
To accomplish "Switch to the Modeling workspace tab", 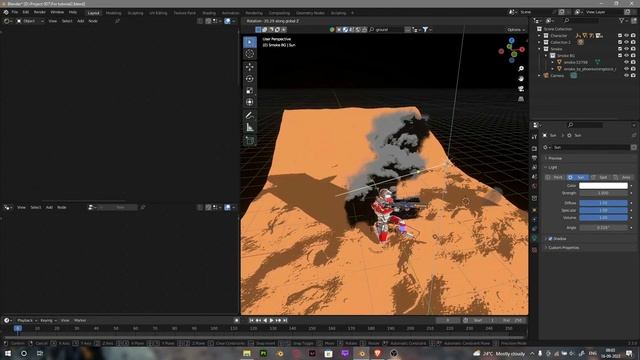I will 113,13.
